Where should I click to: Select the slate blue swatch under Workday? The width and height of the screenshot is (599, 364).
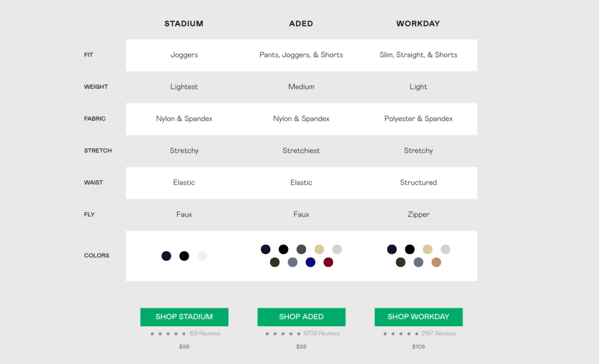[418, 262]
